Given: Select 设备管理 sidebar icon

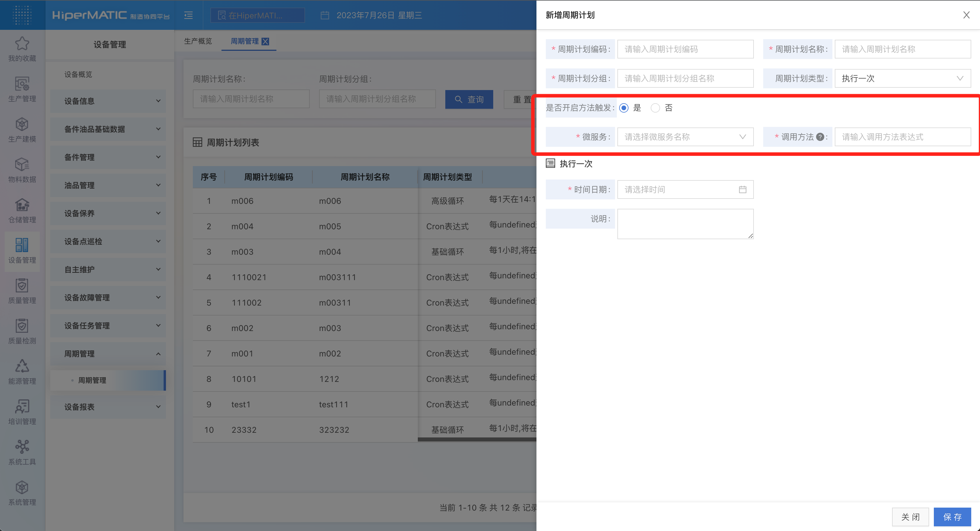Looking at the screenshot, I should tap(22, 245).
